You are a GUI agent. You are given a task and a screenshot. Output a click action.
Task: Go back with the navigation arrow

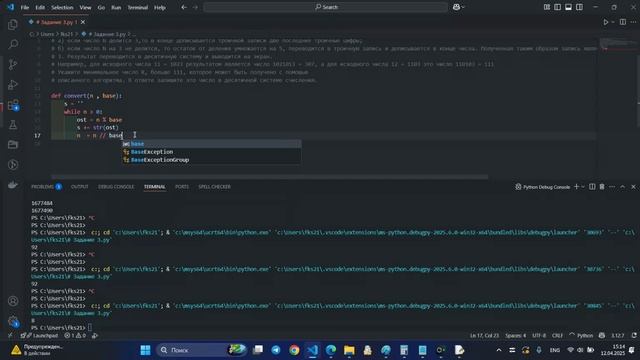coord(184,7)
